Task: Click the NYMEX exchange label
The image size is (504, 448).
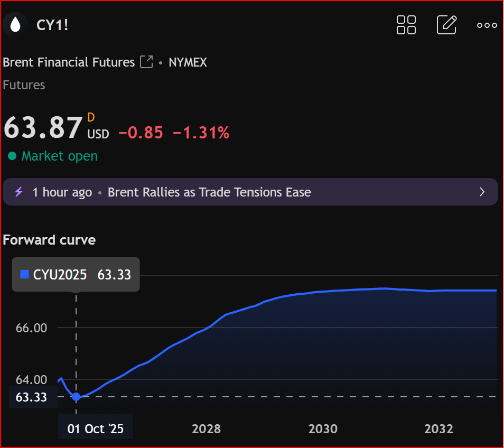Action: (188, 62)
